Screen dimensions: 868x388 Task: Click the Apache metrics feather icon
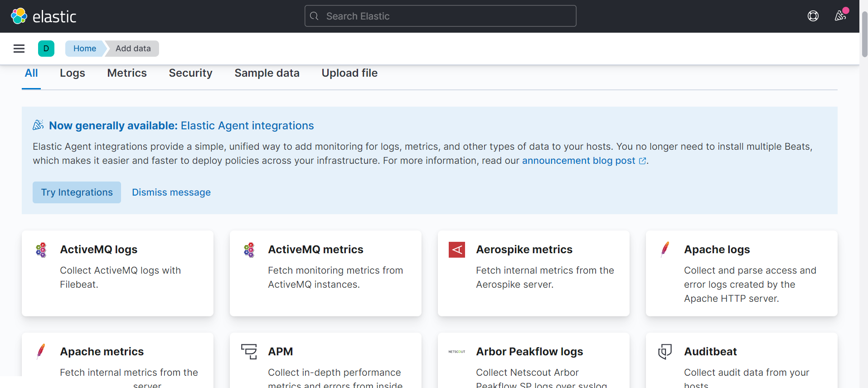(x=41, y=352)
